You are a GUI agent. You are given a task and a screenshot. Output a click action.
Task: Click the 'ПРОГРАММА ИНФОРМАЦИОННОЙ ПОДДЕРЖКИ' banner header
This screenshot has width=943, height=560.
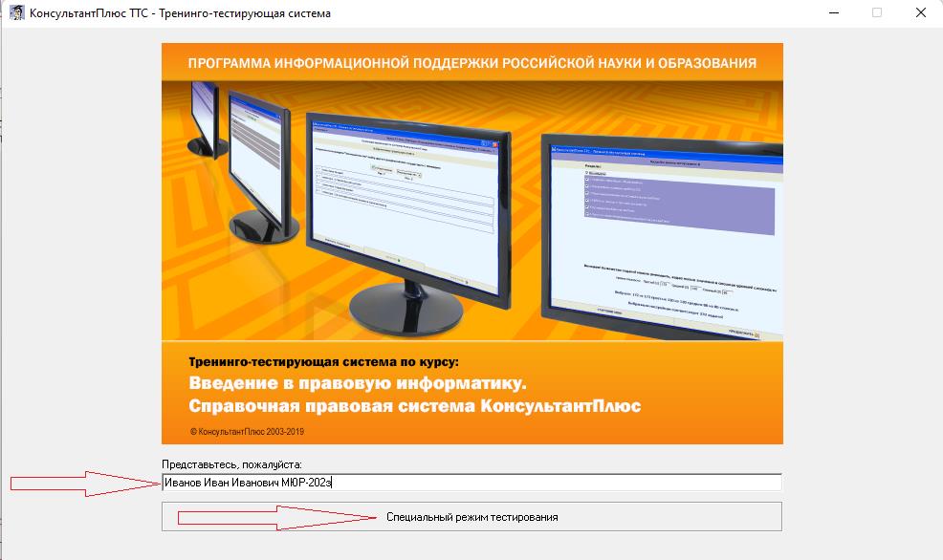472,63
